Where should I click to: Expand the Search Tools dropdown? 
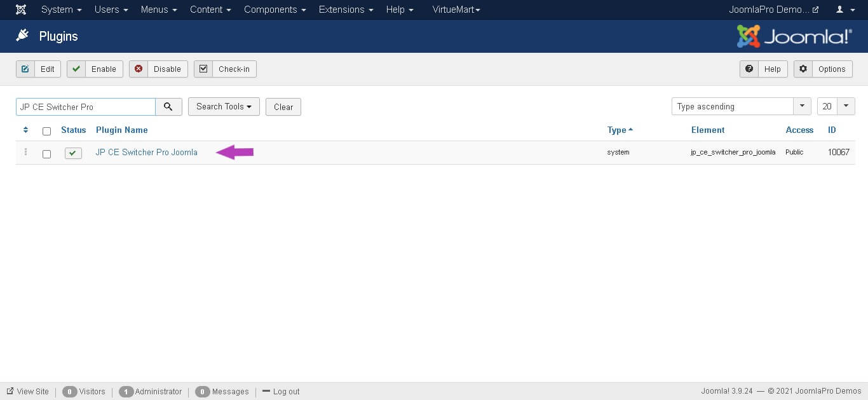(224, 107)
